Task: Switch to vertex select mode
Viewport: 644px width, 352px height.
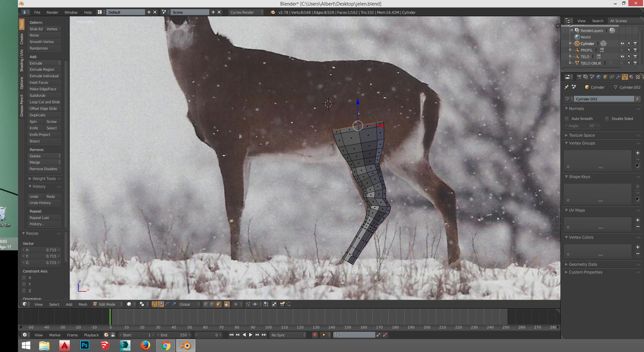Action: click(x=205, y=304)
